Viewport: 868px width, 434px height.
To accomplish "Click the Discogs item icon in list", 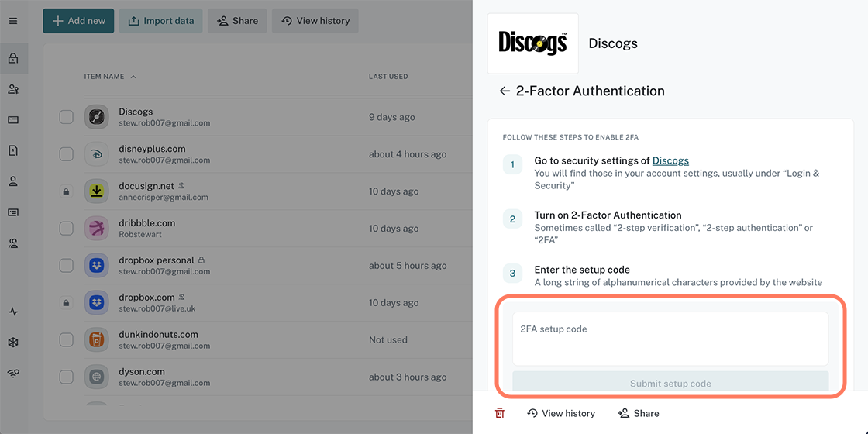I will tap(96, 117).
